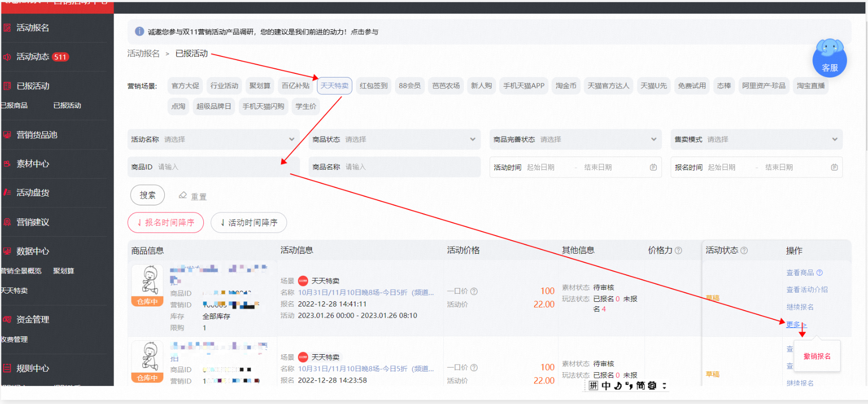Image resolution: width=868 pixels, height=404 pixels.
Task: Click help icon next to 价格力
Action: (678, 251)
